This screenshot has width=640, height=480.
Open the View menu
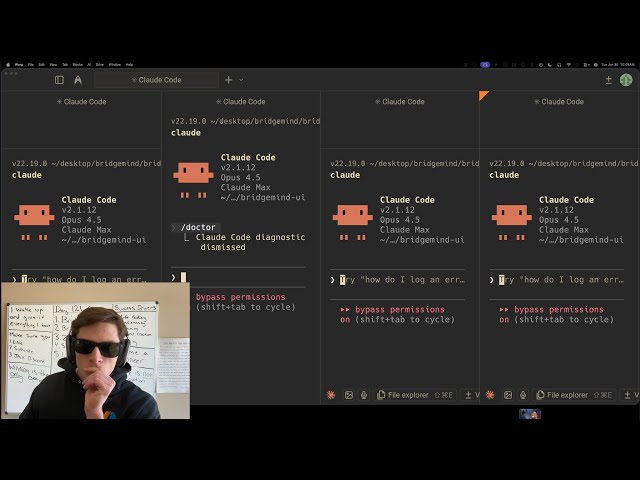coord(53,64)
